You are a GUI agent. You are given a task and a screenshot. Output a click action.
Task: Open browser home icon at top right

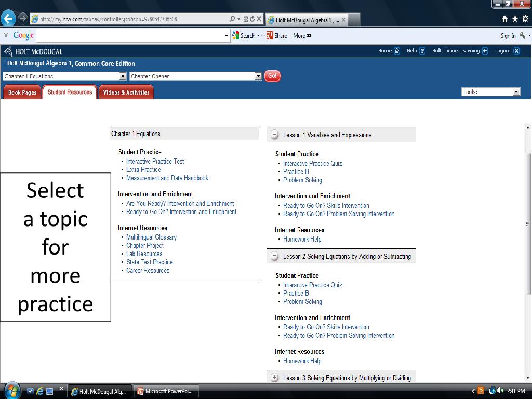click(505, 19)
